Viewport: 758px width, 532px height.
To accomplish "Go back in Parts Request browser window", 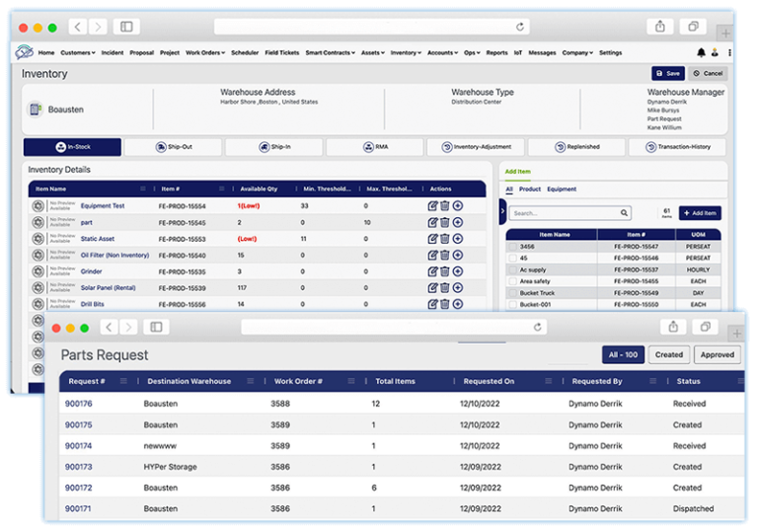I will (x=110, y=328).
